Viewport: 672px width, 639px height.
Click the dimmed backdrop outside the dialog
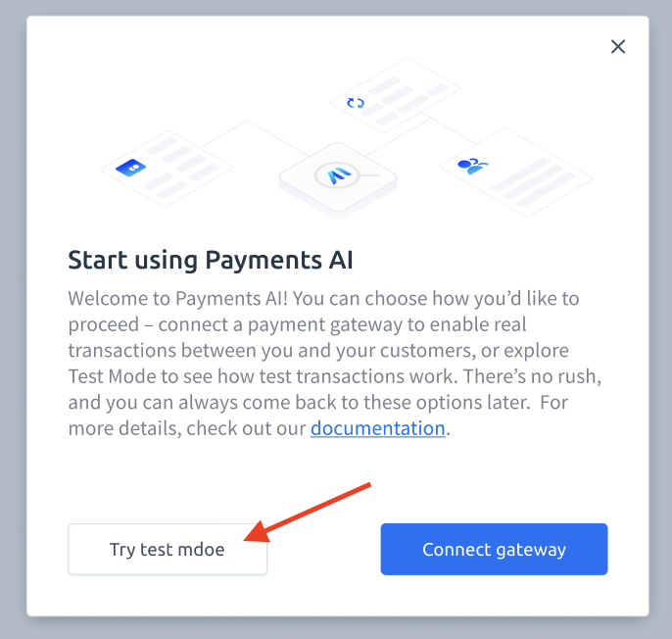(x=13, y=319)
